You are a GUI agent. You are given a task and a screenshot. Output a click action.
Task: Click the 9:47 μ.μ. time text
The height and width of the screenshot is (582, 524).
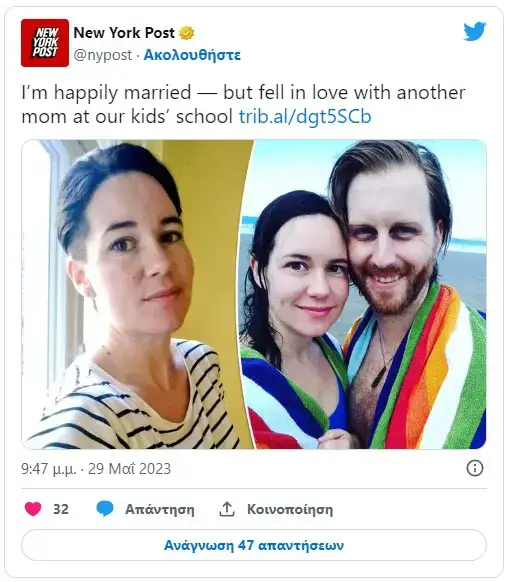click(x=49, y=468)
